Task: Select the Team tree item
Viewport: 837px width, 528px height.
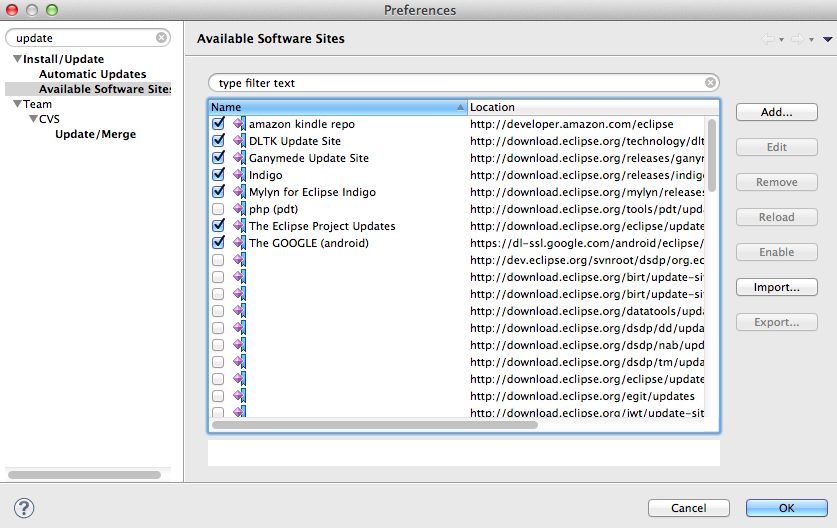Action: pos(37,104)
